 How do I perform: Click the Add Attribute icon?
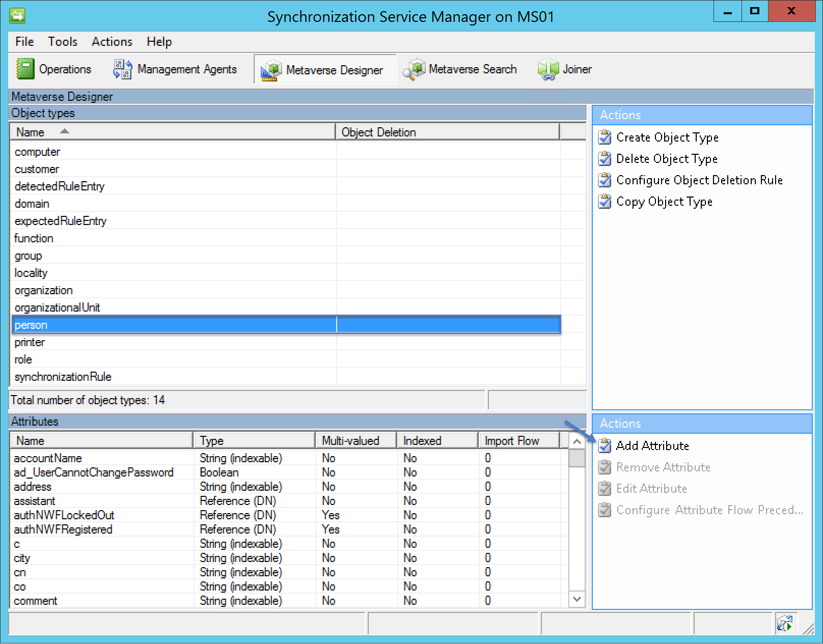tap(605, 446)
